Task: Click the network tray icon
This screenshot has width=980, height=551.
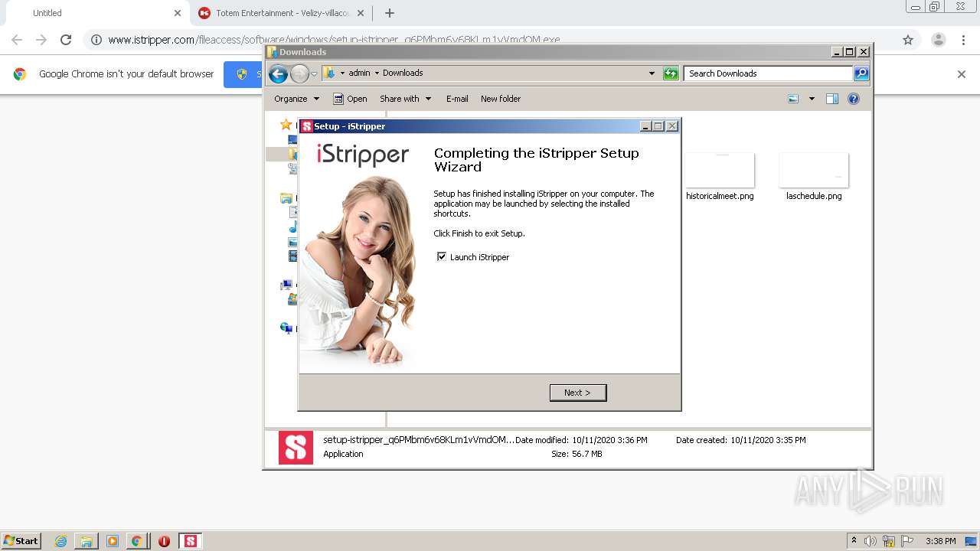Action: click(x=889, y=541)
